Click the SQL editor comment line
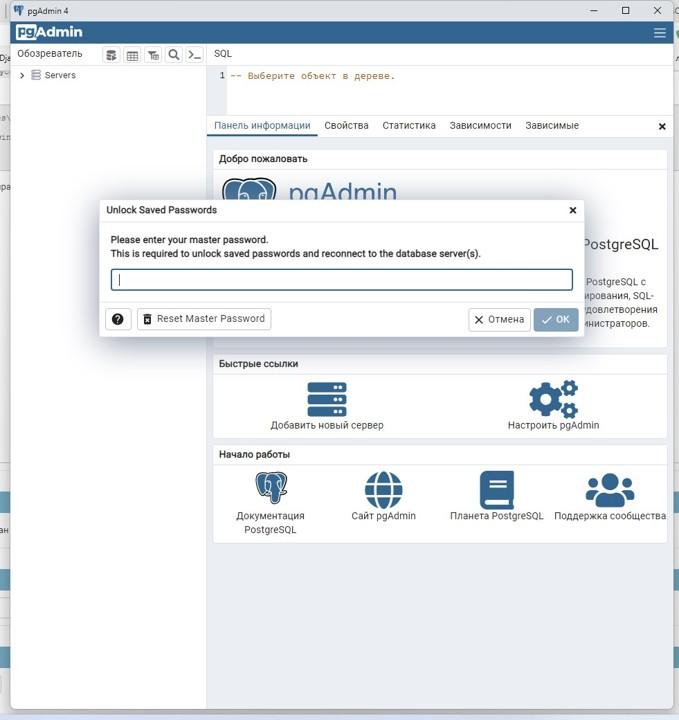The width and height of the screenshot is (679, 720). [x=312, y=76]
